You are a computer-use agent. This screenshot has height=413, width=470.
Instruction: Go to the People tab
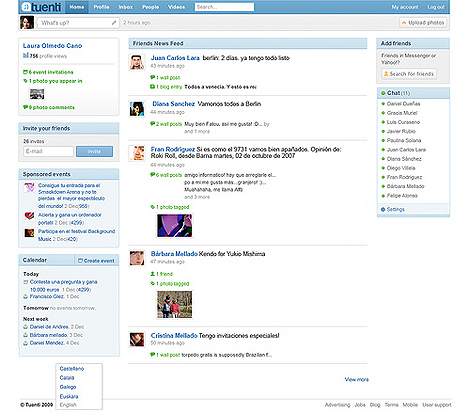150,7
